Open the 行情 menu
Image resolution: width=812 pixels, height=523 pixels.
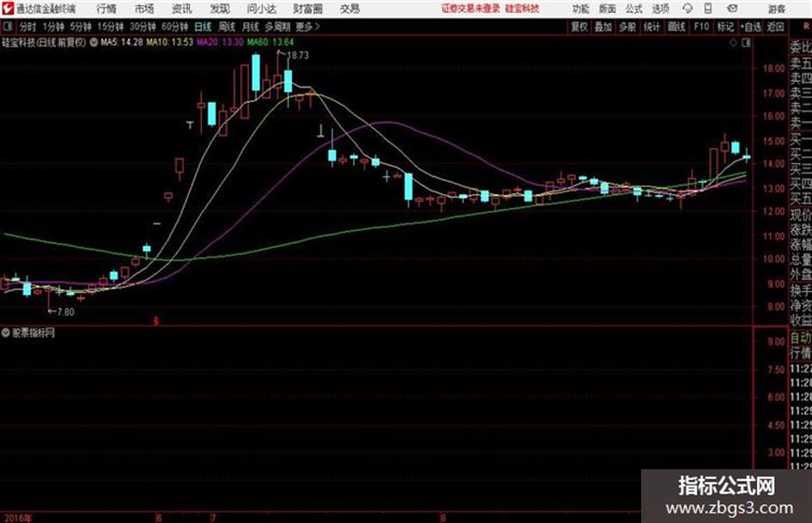click(x=107, y=9)
